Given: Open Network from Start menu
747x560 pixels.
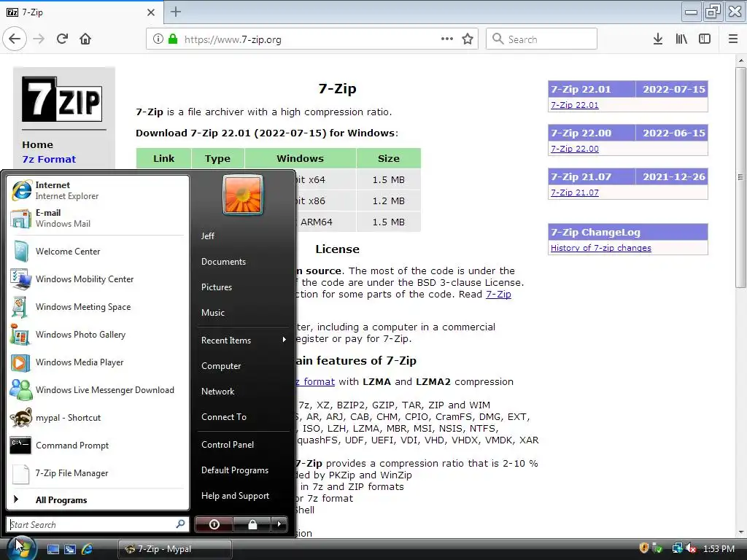Looking at the screenshot, I should (x=243, y=392).
